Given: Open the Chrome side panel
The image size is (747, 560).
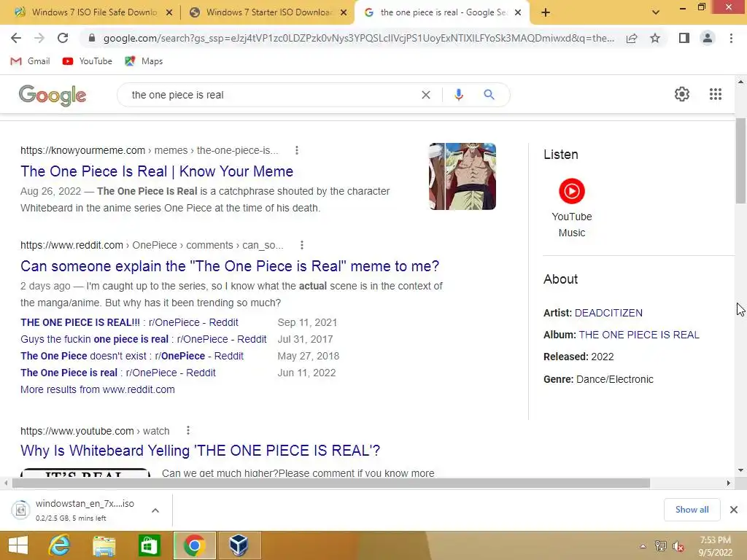Looking at the screenshot, I should pyautogui.click(x=684, y=38).
